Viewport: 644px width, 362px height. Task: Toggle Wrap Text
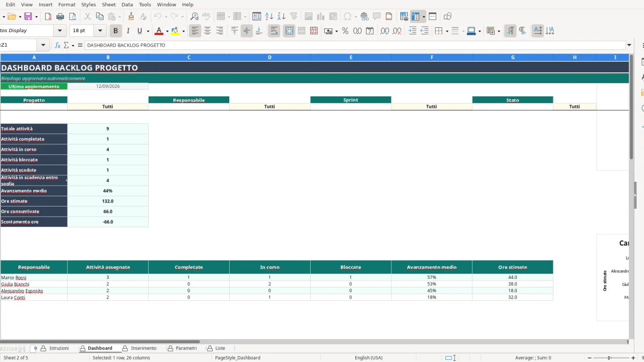pyautogui.click(x=274, y=31)
